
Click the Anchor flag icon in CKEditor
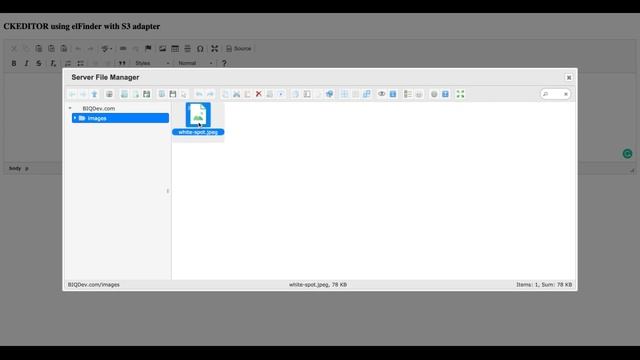click(148, 49)
